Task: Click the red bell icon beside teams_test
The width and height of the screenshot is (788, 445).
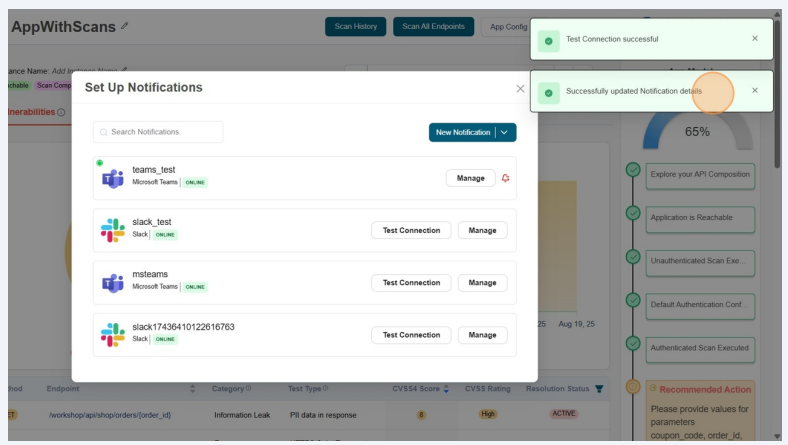Action: [505, 178]
